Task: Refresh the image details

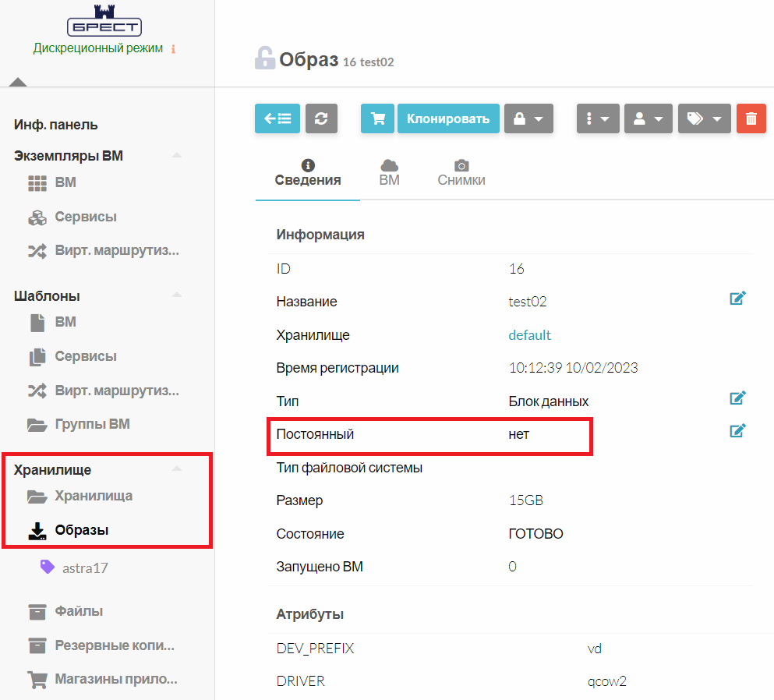Action: pyautogui.click(x=321, y=118)
